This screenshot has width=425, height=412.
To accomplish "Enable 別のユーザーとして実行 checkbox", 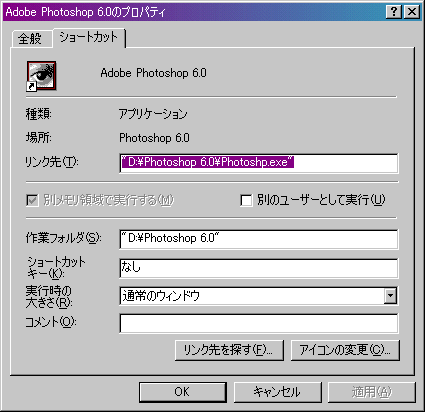I will coord(246,201).
